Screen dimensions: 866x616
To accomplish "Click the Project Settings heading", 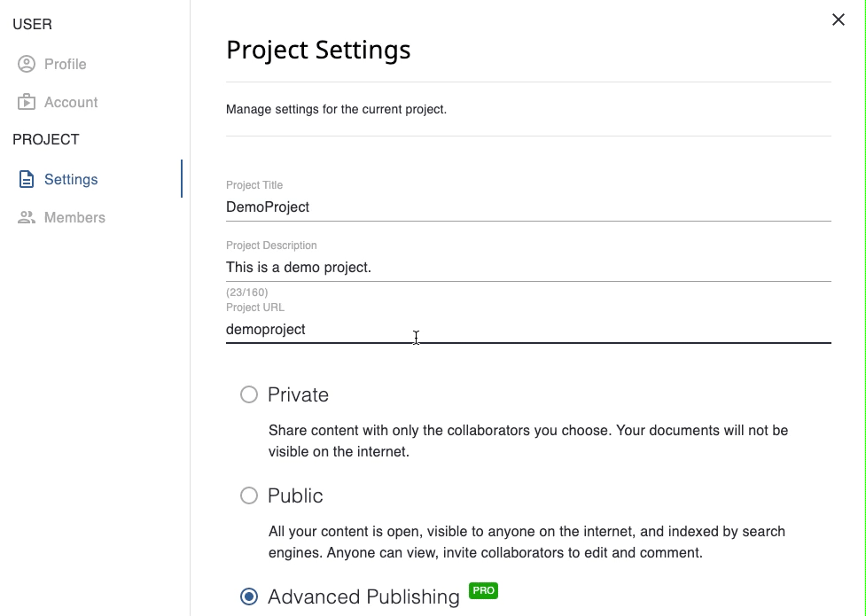I will [318, 50].
